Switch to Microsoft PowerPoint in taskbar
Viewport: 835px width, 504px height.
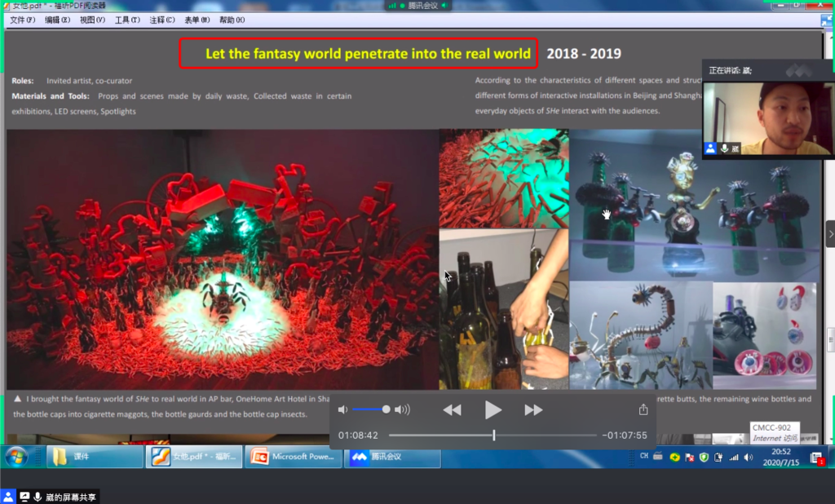(x=293, y=458)
